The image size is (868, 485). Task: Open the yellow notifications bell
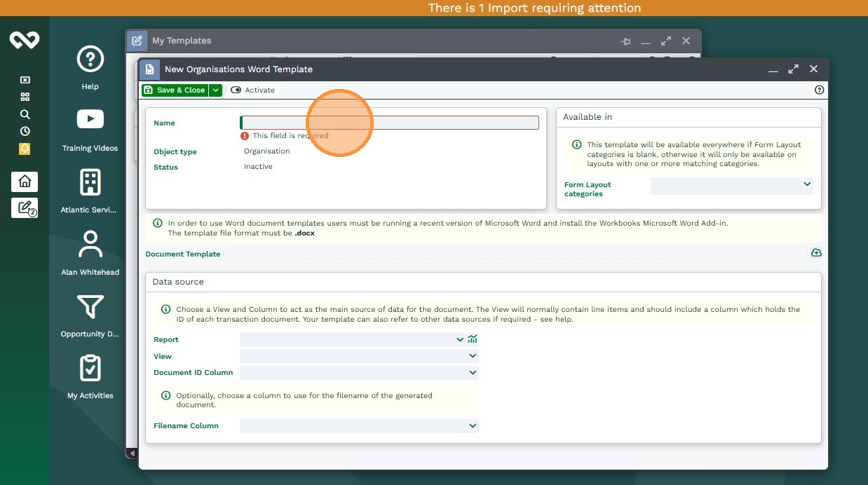(25, 149)
